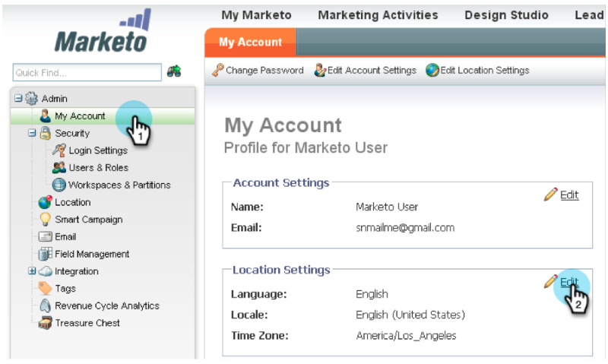This screenshot has height=364, width=608.
Task: Click Edit link in Account Settings
Action: (x=569, y=195)
